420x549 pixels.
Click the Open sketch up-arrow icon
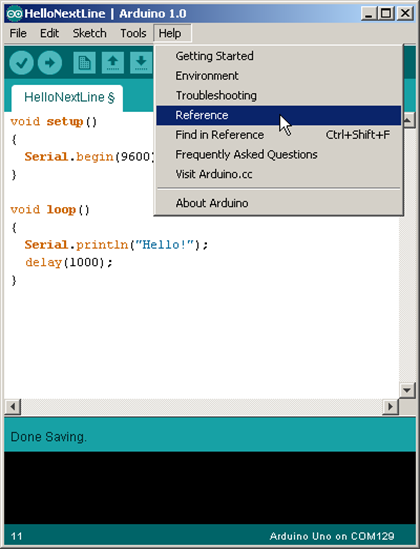point(113,63)
